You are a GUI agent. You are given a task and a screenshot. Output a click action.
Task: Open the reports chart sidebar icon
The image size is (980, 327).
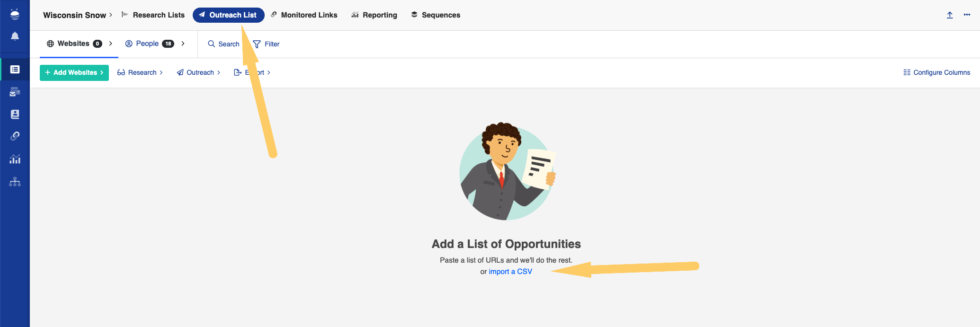pyautogui.click(x=15, y=159)
